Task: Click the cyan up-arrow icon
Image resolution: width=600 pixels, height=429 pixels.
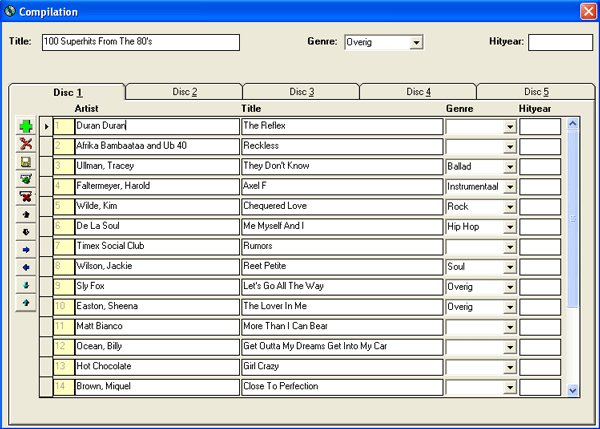Action: (x=26, y=302)
